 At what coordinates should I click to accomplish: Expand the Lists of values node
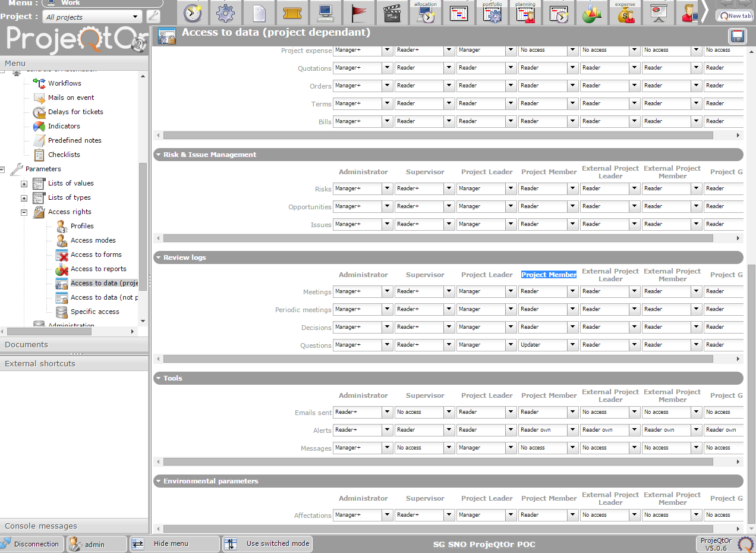point(24,184)
